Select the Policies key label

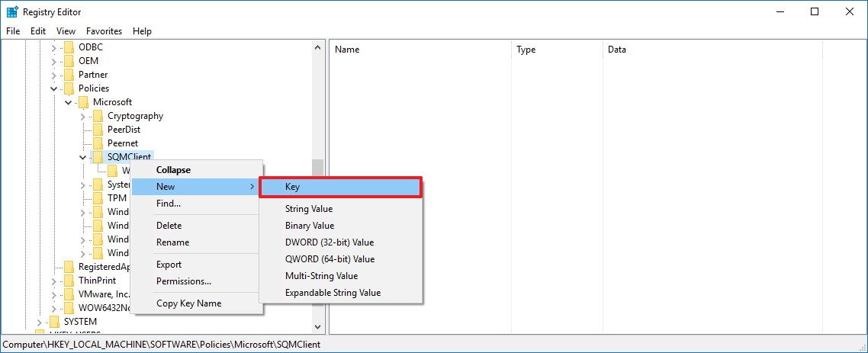[x=94, y=88]
